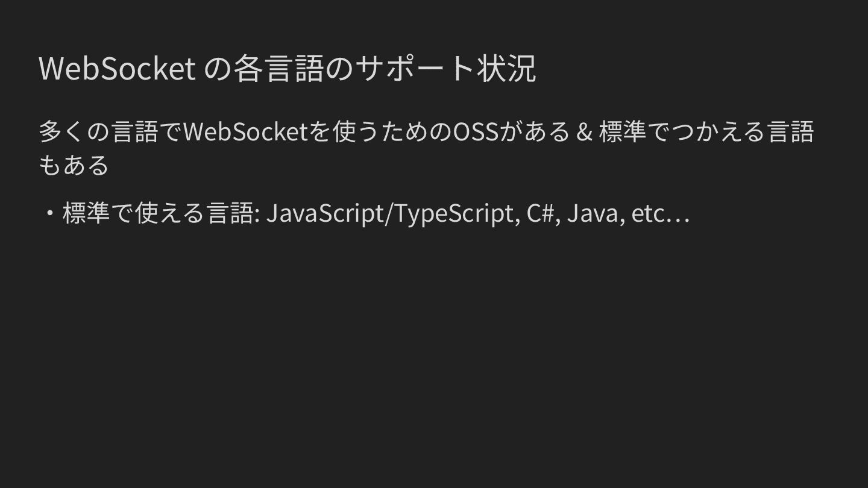Click もある on the second paragraph line
868x488 pixels.
tap(74, 165)
